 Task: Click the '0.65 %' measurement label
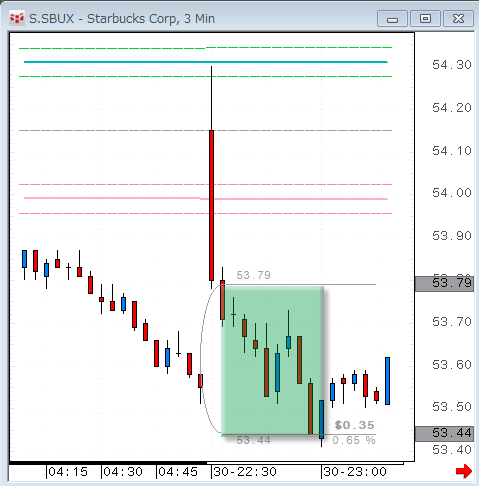(x=354, y=440)
